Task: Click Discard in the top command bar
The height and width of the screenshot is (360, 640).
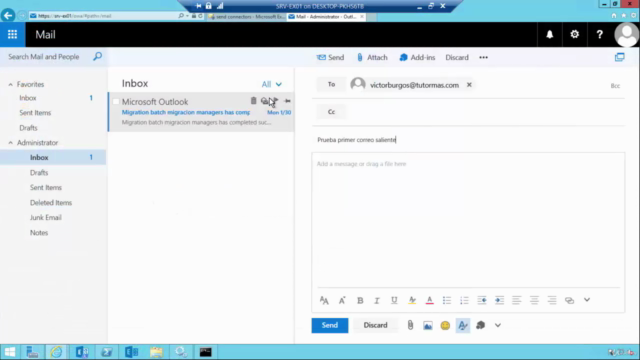Action: click(x=457, y=58)
